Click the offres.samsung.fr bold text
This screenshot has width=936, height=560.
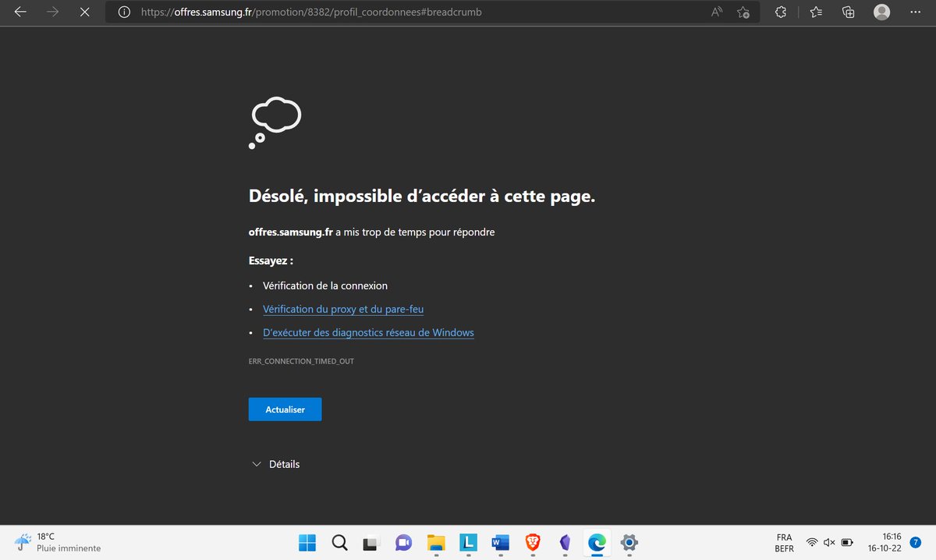point(291,232)
